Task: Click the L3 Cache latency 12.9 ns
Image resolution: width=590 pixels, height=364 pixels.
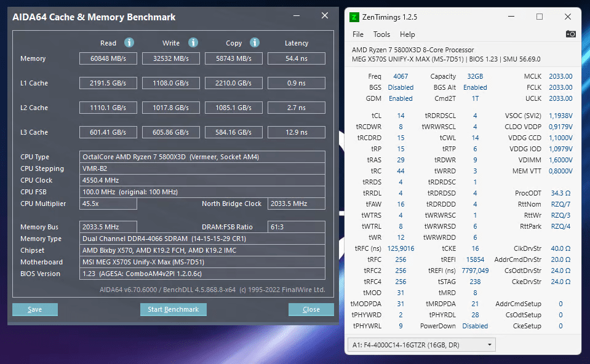Action: point(297,132)
